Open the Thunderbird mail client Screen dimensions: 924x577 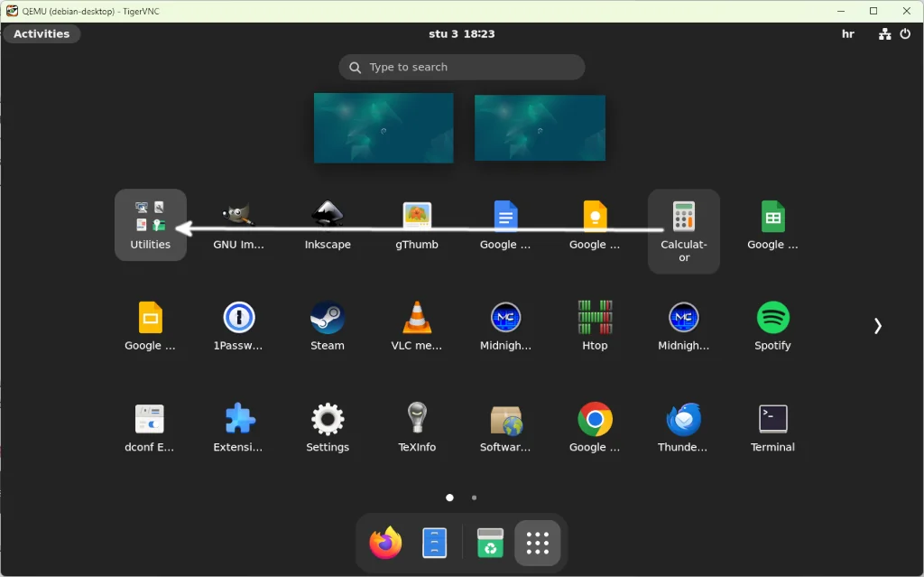point(683,418)
